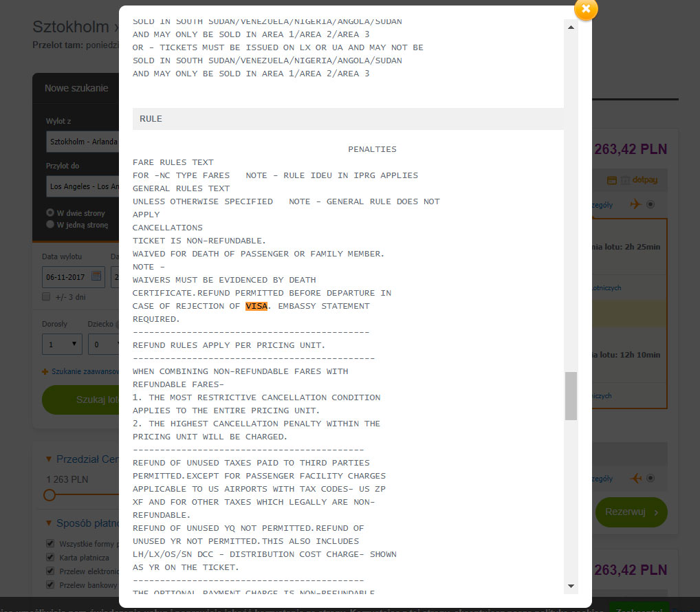Click the '1 263 PLN' minimum price value
Viewport: 700px width, 612px height.
(x=67, y=479)
